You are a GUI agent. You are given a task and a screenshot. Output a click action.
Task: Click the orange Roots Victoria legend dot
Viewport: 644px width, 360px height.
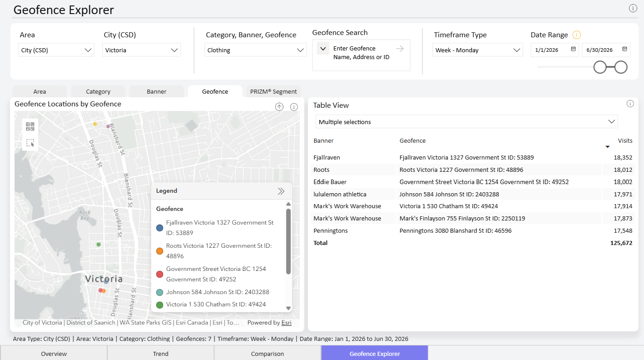pyautogui.click(x=159, y=251)
